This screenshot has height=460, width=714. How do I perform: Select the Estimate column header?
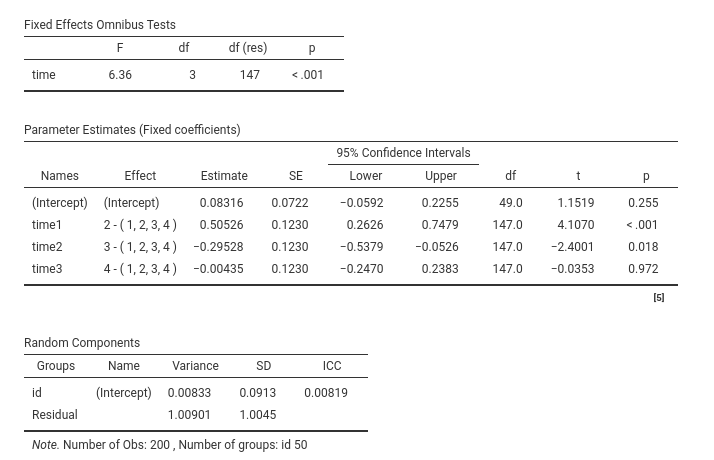(x=224, y=176)
